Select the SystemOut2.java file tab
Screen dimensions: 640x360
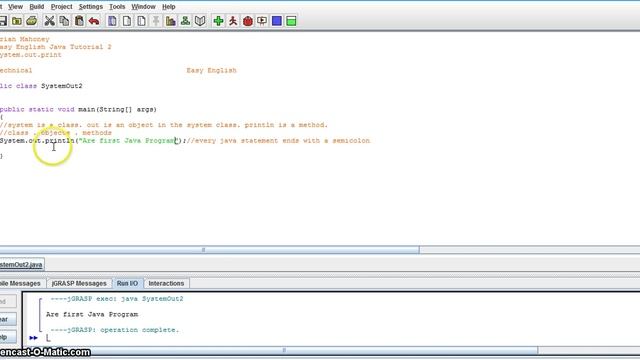pos(22,264)
